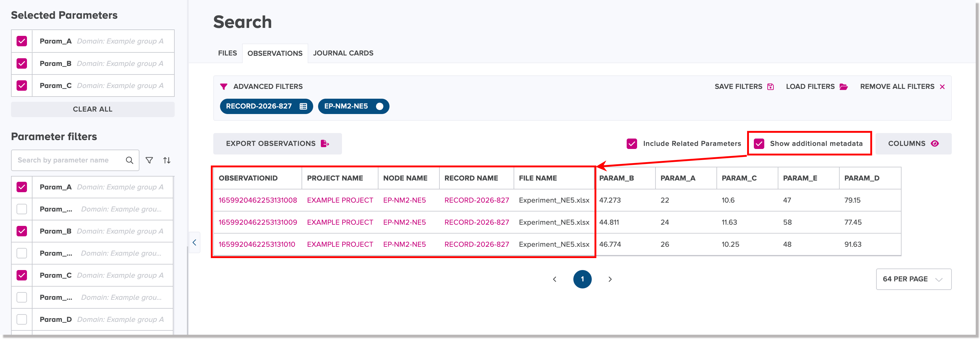Click the eye icon in Columns button

935,143
